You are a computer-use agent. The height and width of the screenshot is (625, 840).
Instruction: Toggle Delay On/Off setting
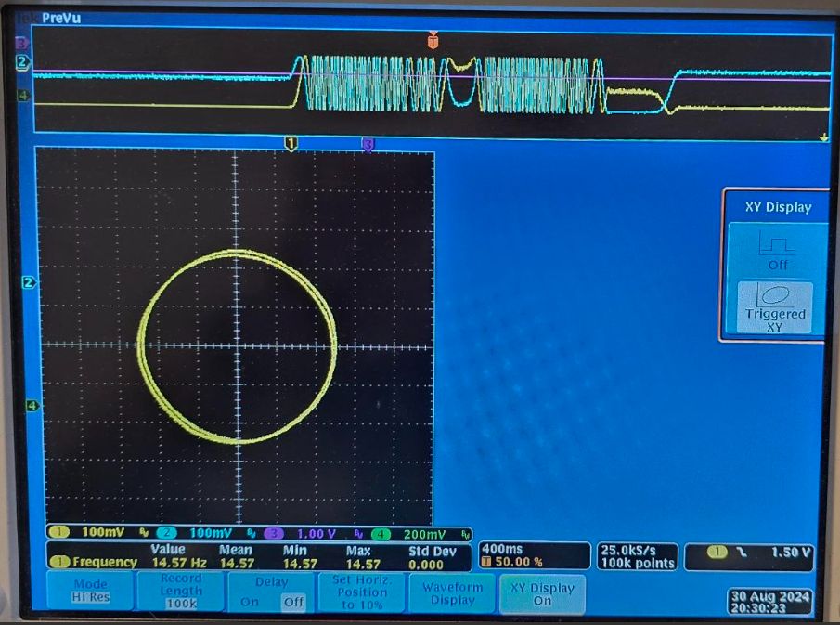270,592
